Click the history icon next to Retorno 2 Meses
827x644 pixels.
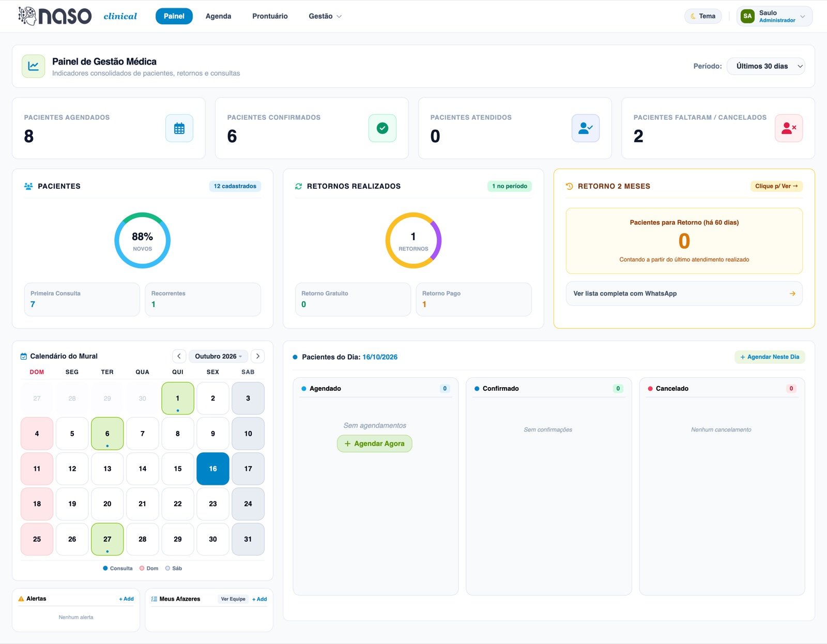(x=569, y=186)
